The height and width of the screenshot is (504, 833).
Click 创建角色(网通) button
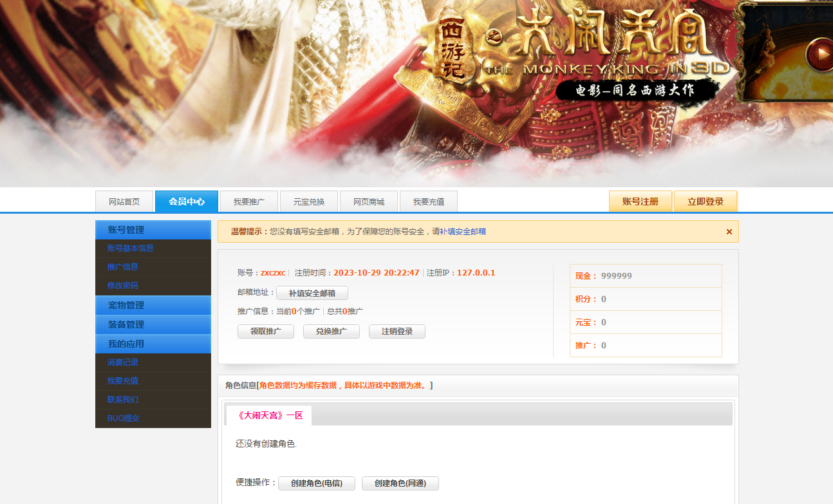tap(400, 483)
